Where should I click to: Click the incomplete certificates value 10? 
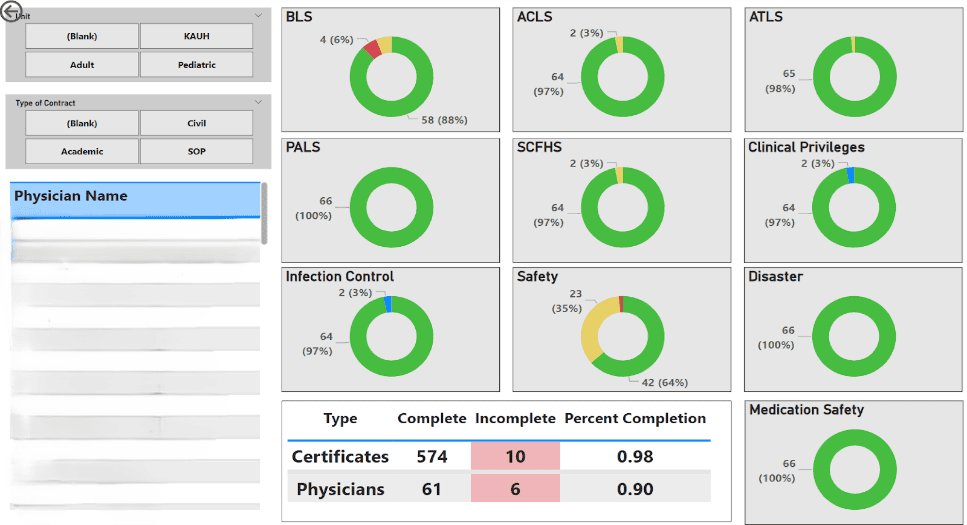coord(516,457)
